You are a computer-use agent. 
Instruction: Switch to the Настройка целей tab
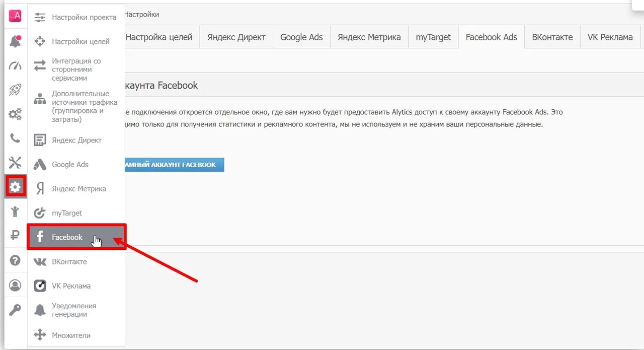pyautogui.click(x=159, y=37)
